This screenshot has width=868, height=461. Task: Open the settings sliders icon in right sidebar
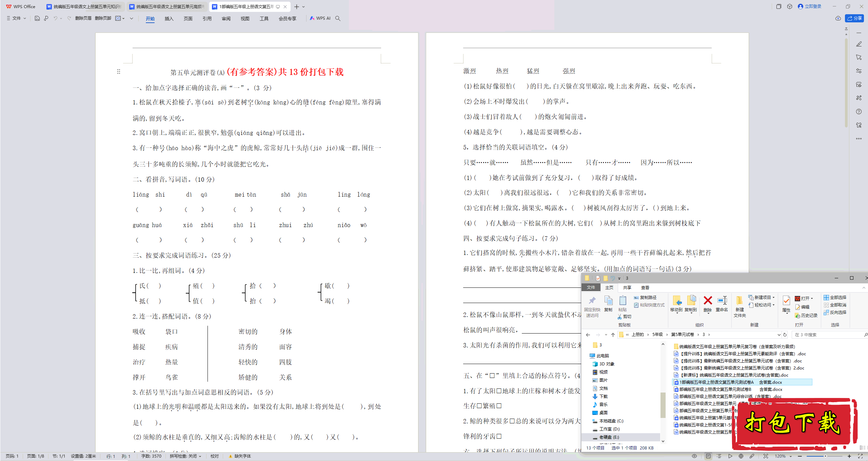(x=859, y=71)
